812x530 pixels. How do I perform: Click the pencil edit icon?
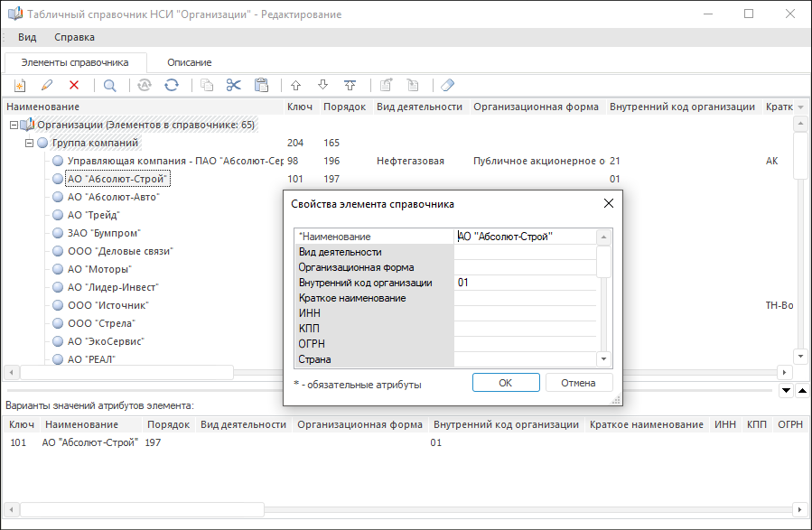[x=46, y=85]
